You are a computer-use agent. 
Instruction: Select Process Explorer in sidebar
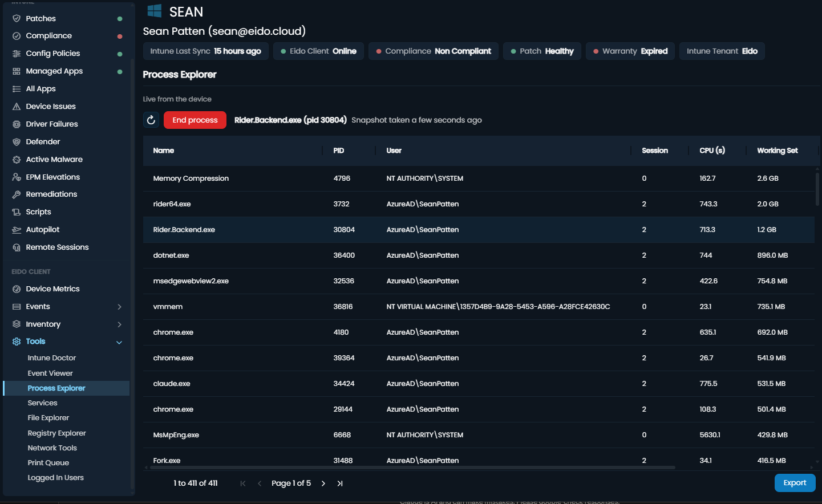(67, 388)
